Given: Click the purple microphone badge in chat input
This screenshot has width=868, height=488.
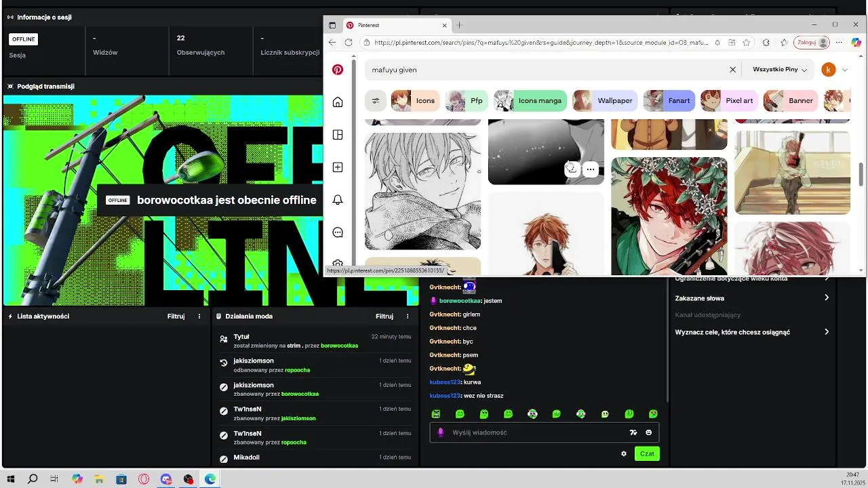Looking at the screenshot, I should point(441,432).
